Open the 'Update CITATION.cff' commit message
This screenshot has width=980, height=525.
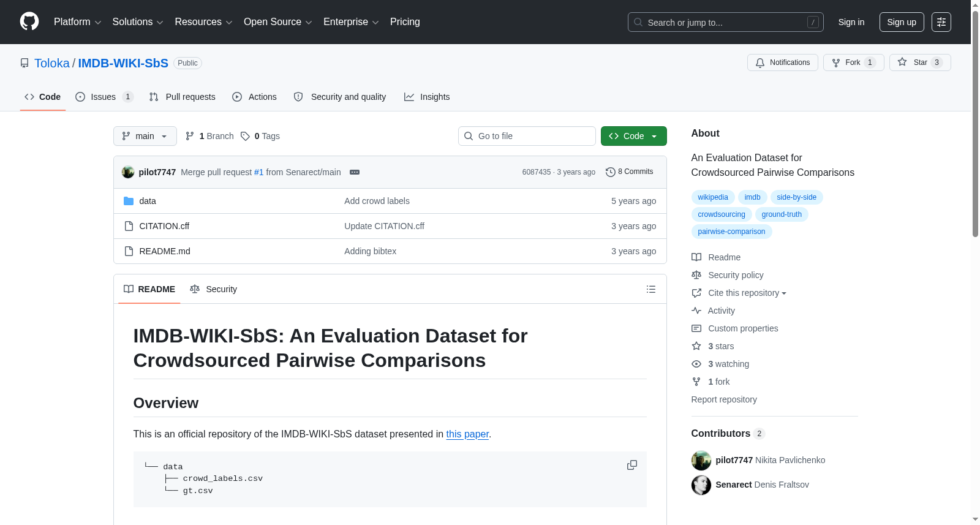pos(384,226)
